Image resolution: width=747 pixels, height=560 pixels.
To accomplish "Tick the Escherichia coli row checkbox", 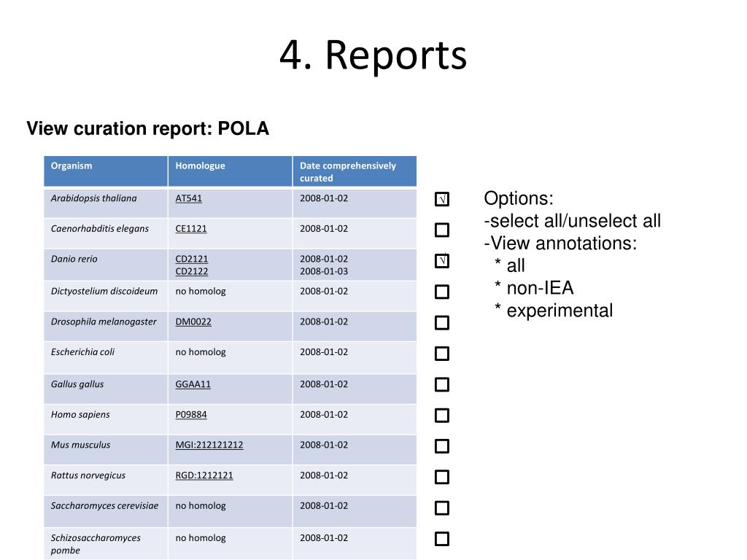I will (441, 354).
